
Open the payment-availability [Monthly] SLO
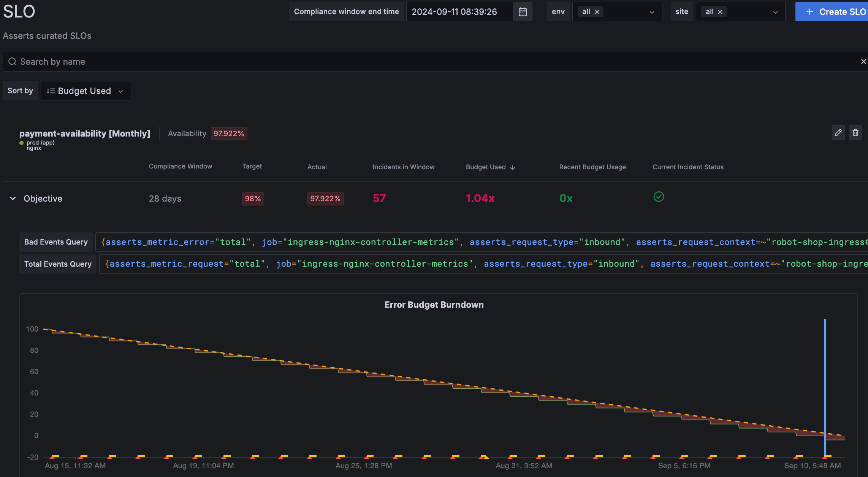[84, 133]
